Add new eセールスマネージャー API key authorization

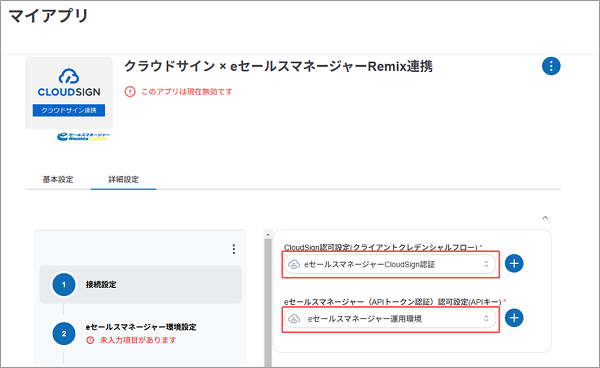(514, 318)
